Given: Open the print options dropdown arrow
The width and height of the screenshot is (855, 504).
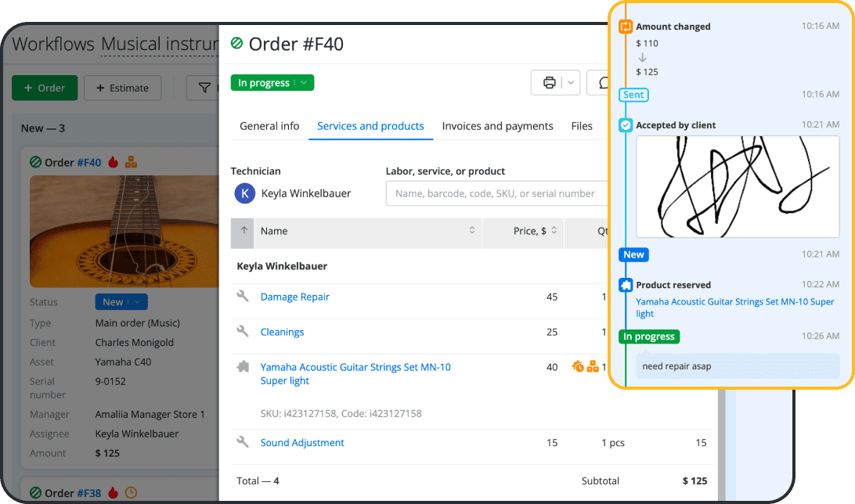Looking at the screenshot, I should point(571,83).
